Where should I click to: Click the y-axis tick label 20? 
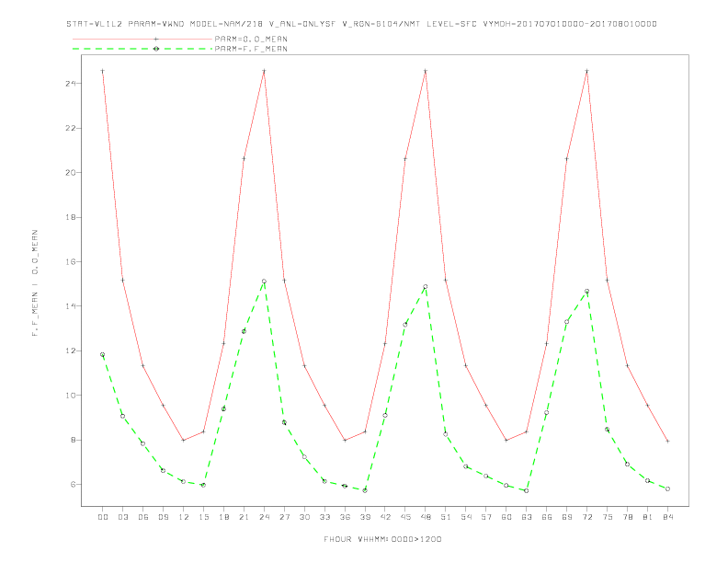tap(71, 173)
